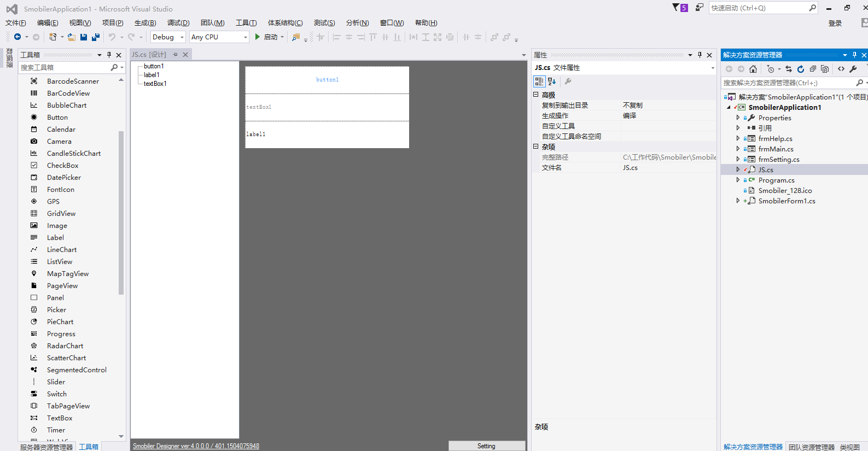Expand the SmobilerForm1.cs tree node
This screenshot has width=868, height=451.
[738, 201]
